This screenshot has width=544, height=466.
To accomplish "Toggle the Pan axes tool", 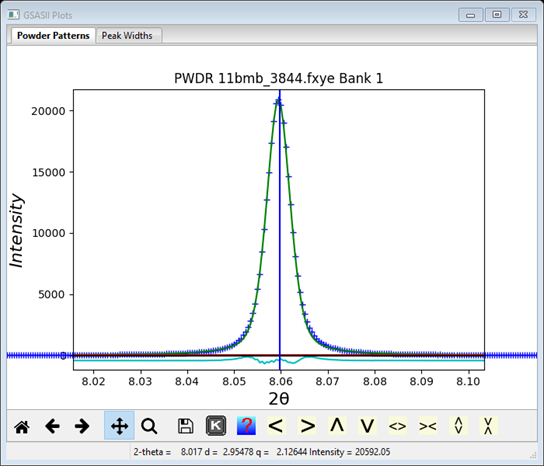I will [x=119, y=426].
